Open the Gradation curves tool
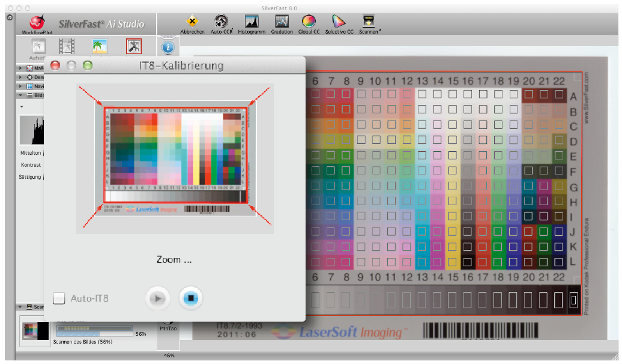Viewport: 622px width, 364px height. pos(282,22)
